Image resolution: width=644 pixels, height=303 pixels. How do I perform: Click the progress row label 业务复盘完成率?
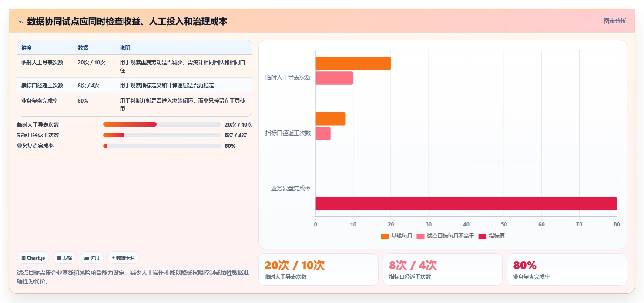pos(35,146)
